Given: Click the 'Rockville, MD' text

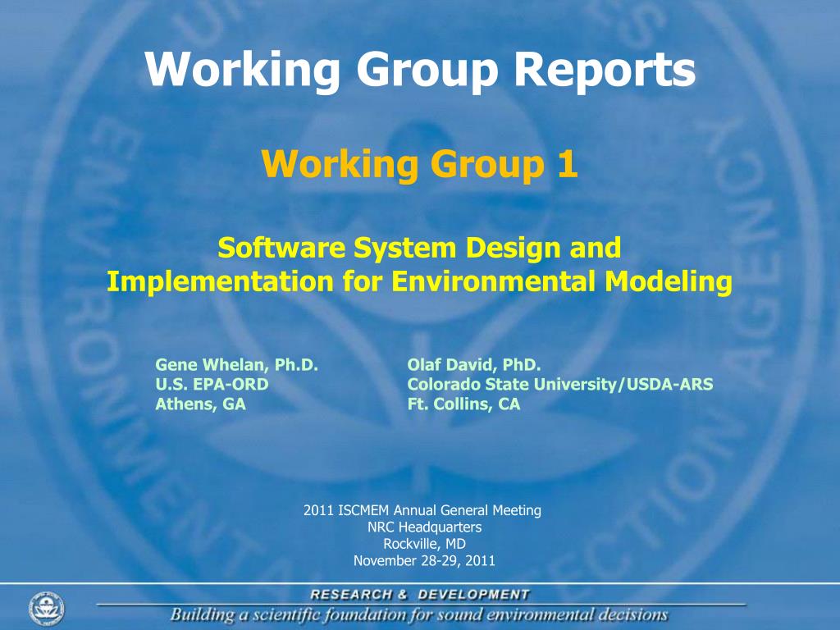Looking at the screenshot, I should tap(424, 544).
